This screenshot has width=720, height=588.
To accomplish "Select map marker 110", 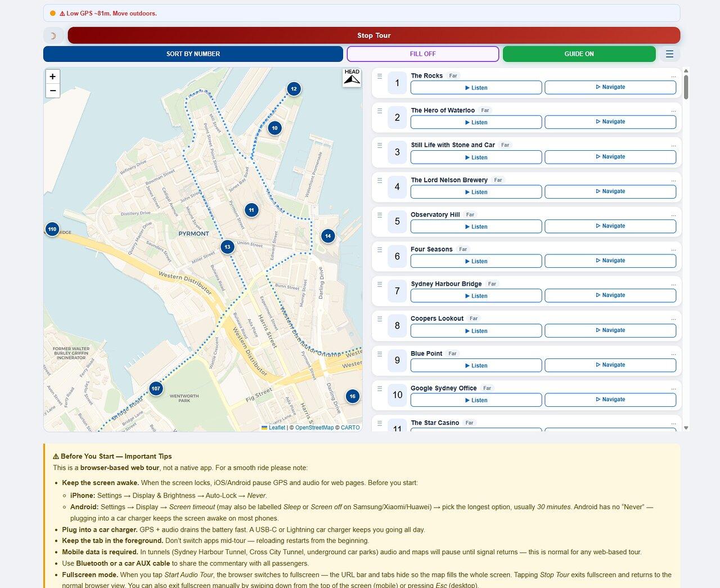I will tap(52, 230).
